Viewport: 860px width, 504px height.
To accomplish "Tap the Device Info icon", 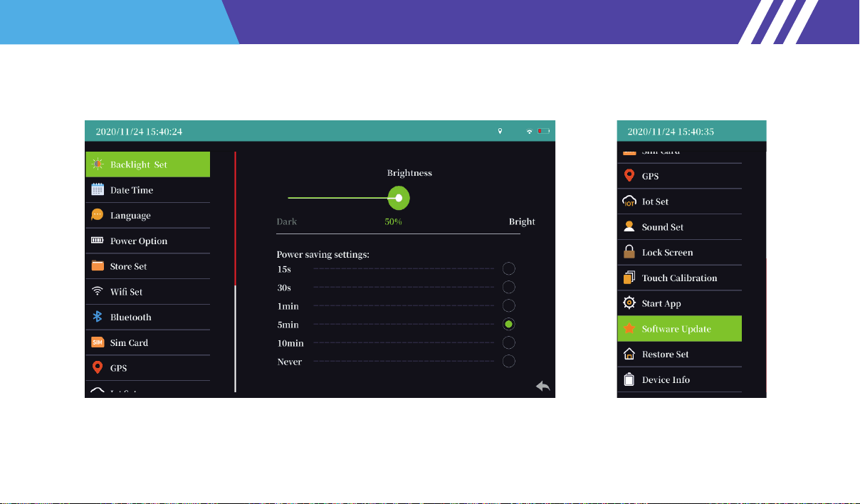I will 629,379.
